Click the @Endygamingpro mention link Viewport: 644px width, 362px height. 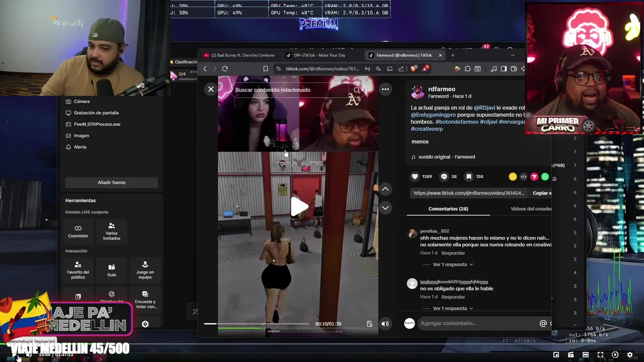click(x=433, y=115)
